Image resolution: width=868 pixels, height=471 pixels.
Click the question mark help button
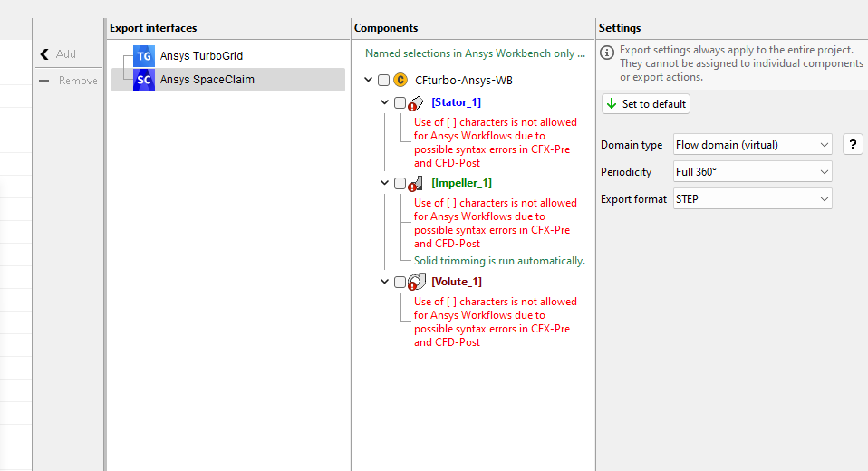[x=854, y=144]
